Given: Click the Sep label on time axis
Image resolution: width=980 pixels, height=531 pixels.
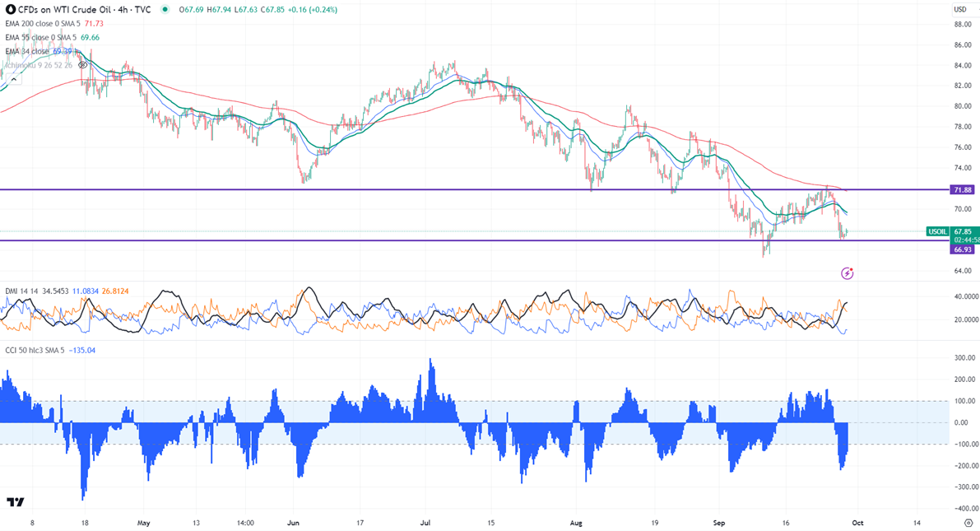Looking at the screenshot, I should (719, 523).
